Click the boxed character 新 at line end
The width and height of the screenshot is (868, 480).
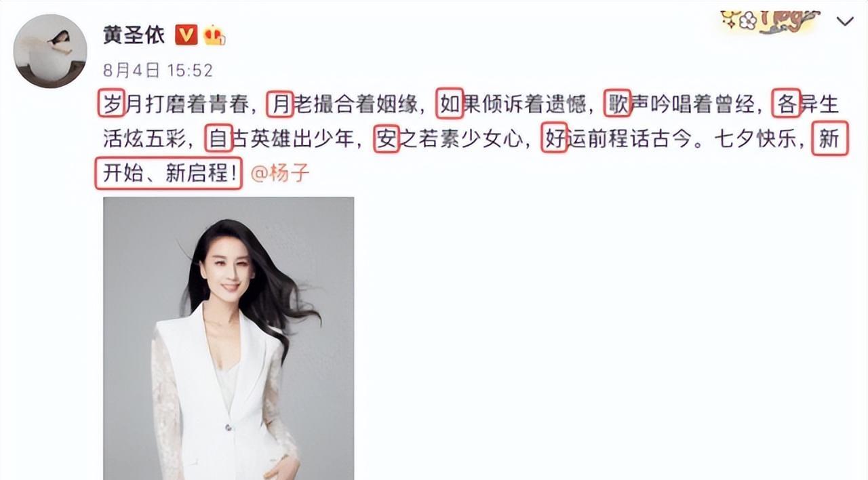(829, 140)
